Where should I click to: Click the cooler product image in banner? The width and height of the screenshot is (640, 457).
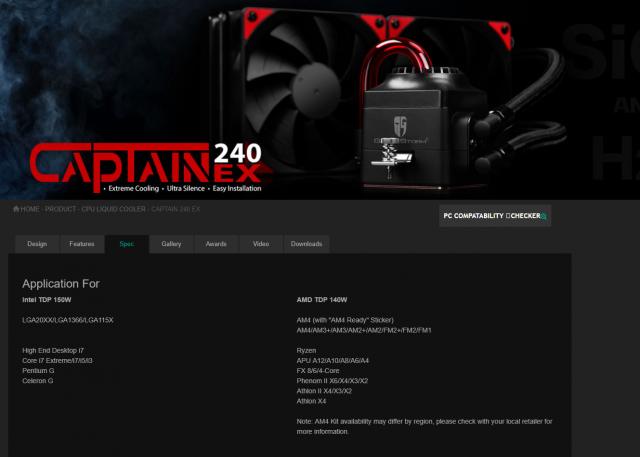[x=386, y=100]
